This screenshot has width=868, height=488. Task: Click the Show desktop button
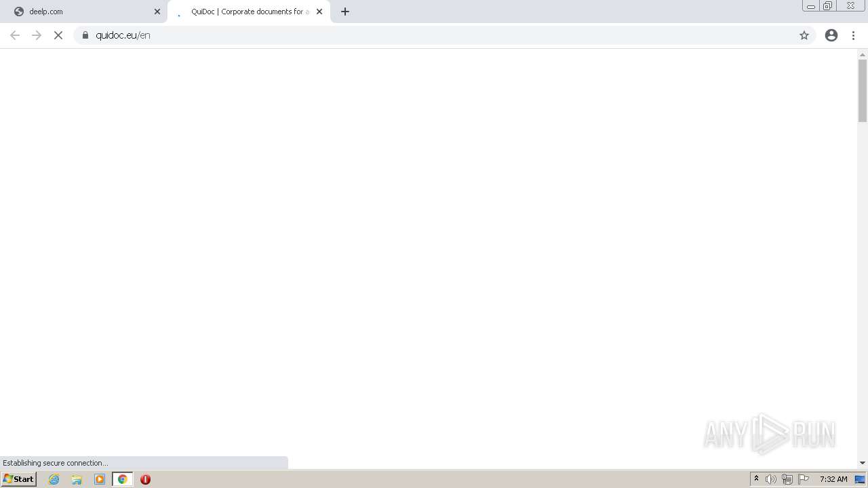click(860, 479)
